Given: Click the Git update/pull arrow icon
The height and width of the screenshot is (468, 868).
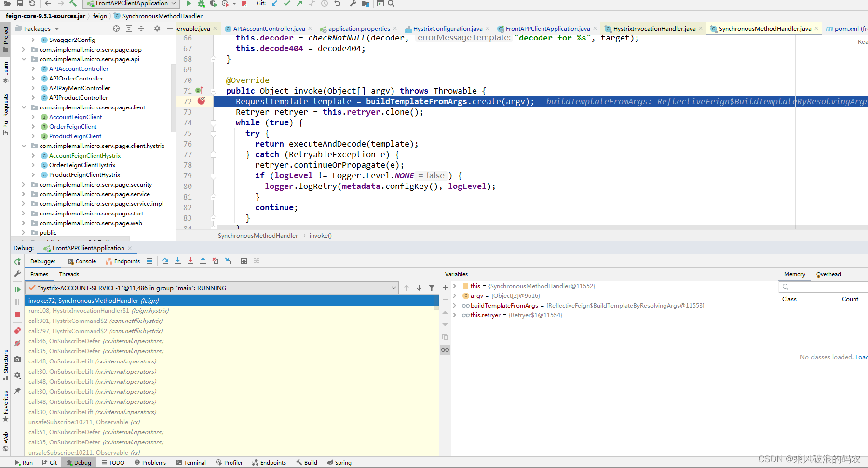Looking at the screenshot, I should [274, 3].
